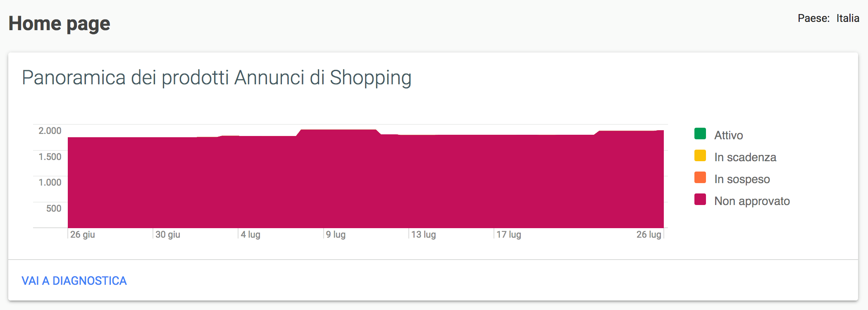Click the green Attivo legend swatch
868x310 pixels.
(x=700, y=134)
